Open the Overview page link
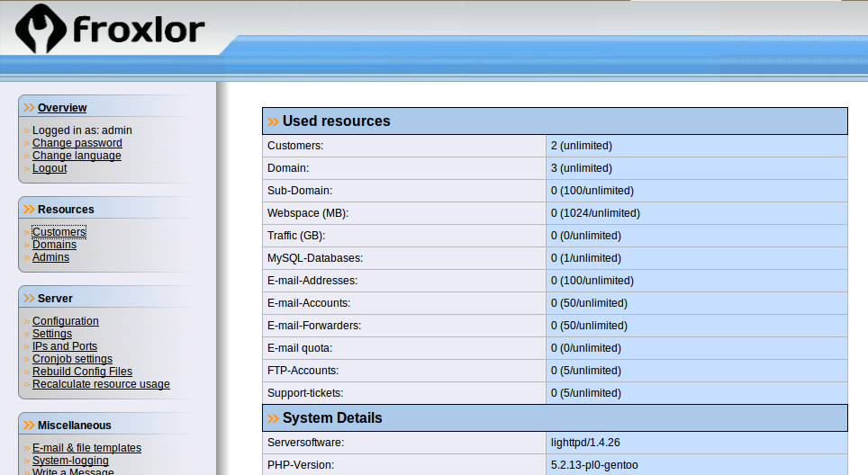868x475 pixels. 62,108
